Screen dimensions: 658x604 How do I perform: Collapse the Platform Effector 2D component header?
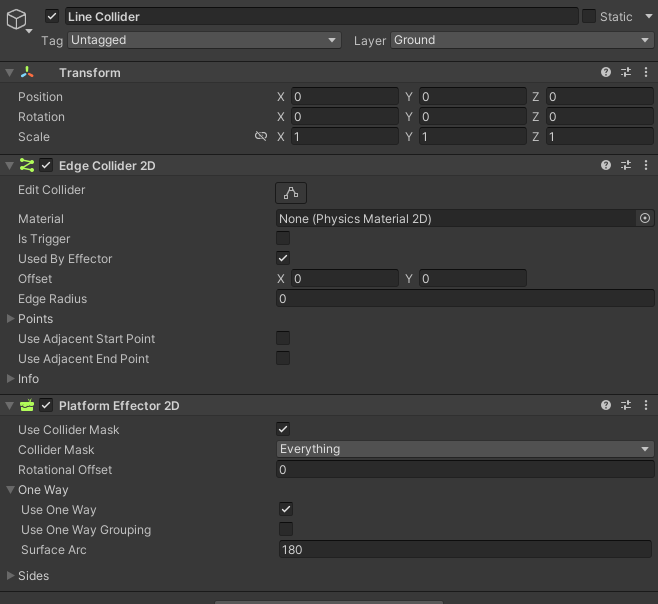pyautogui.click(x=10, y=406)
